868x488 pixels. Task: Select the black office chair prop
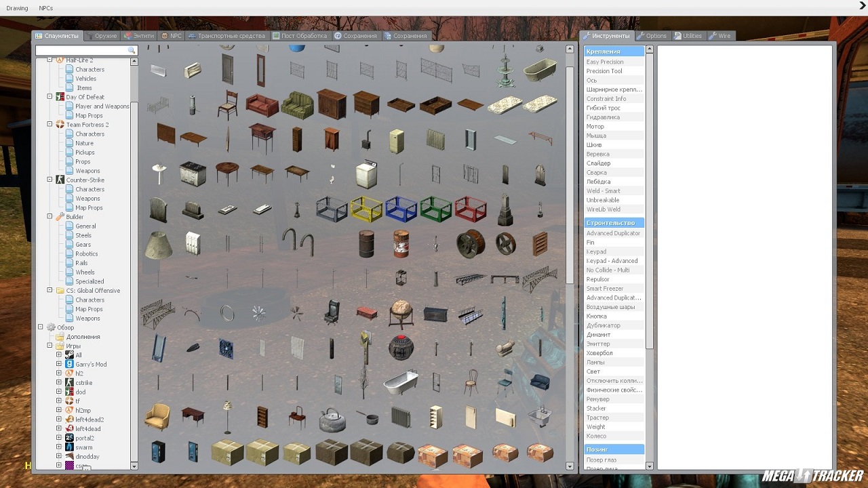(332, 312)
